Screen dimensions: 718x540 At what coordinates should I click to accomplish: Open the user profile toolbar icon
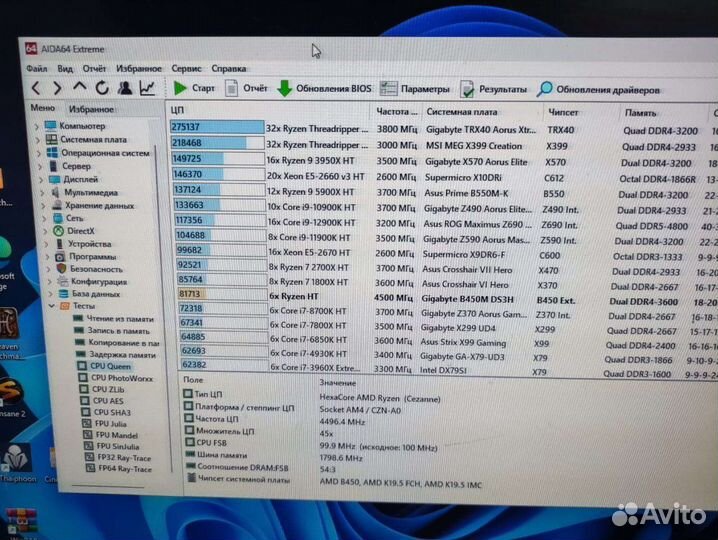[125, 87]
